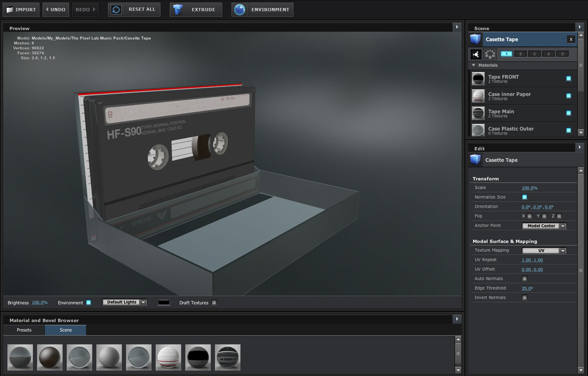Toggle Case Plastic Outer material checkbox

(x=568, y=130)
